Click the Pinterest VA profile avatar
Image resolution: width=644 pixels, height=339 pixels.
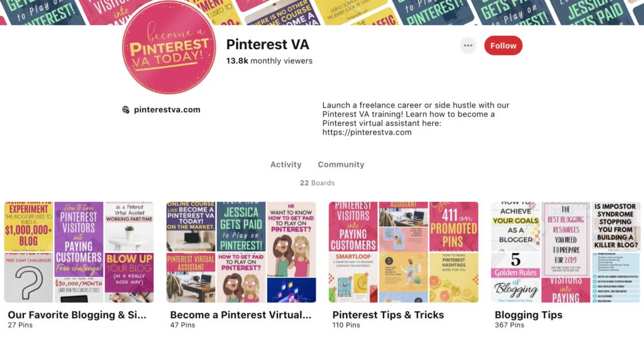(x=169, y=48)
